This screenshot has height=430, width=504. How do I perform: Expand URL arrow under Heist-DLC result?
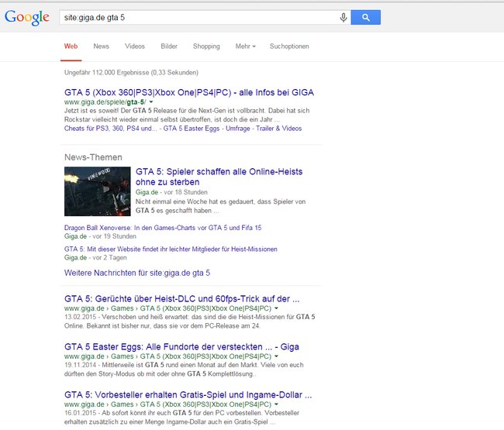click(277, 308)
